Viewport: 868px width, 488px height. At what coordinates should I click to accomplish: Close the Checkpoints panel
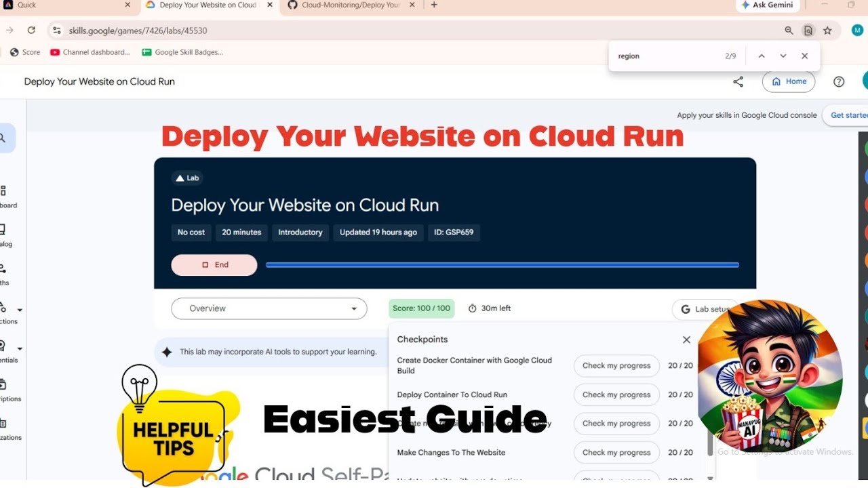[x=686, y=340]
